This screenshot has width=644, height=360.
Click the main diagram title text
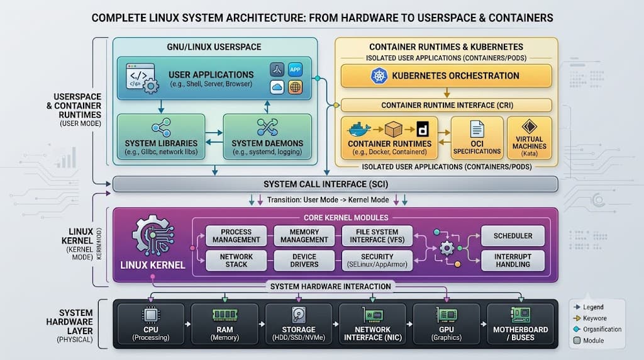click(323, 18)
